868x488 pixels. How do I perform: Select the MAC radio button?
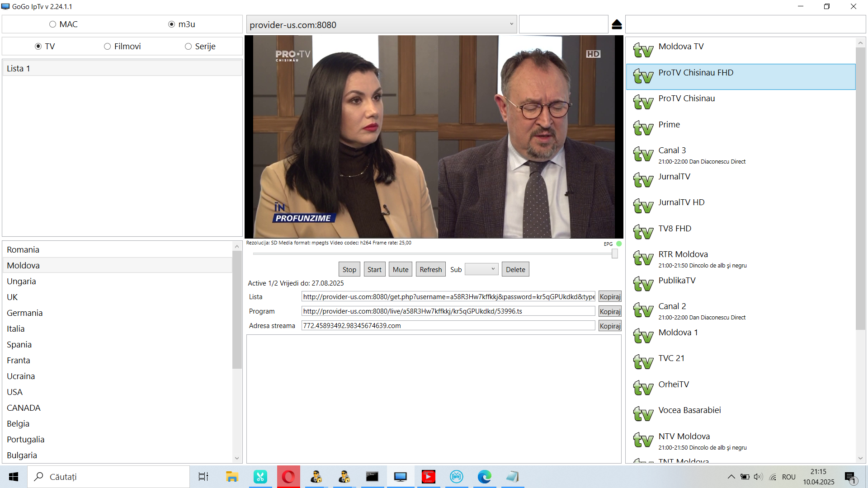52,24
